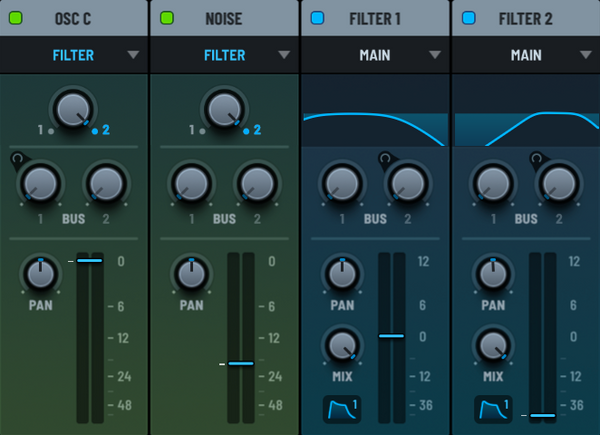
Task: Click FILTER 1 pre/post icon on bus 2
Action: 385,157
